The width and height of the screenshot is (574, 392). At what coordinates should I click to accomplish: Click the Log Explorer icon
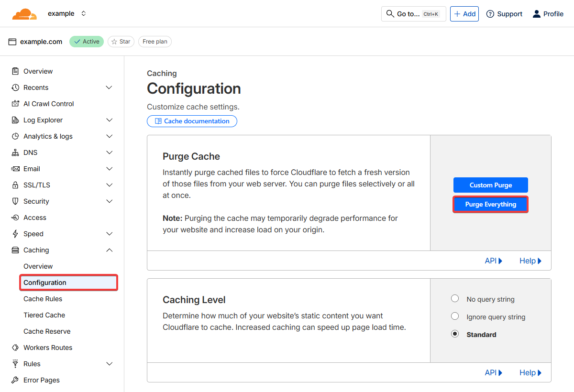pyautogui.click(x=15, y=120)
